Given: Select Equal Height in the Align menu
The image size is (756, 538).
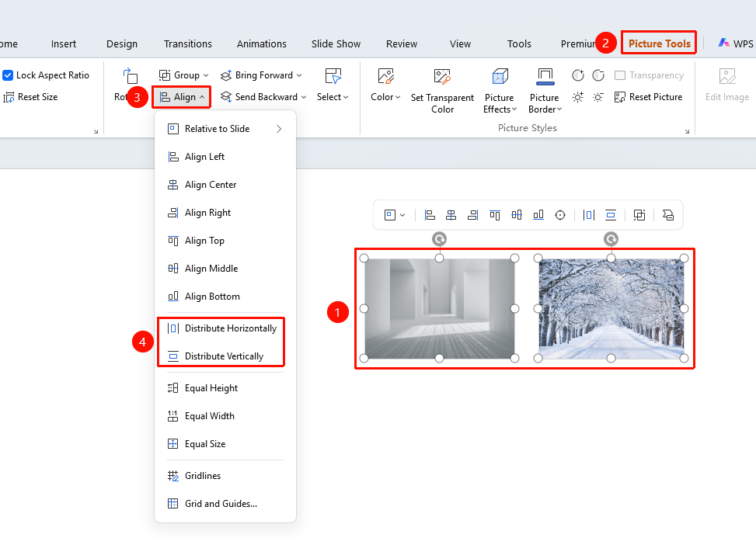Looking at the screenshot, I should tap(225, 388).
